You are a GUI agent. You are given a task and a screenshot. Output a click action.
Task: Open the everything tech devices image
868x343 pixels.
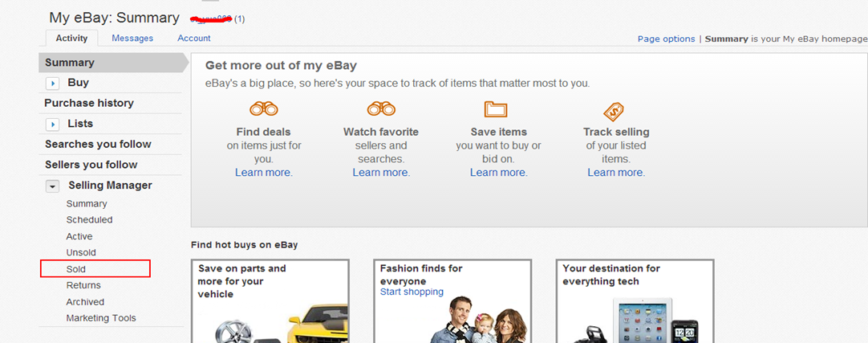coord(635,321)
